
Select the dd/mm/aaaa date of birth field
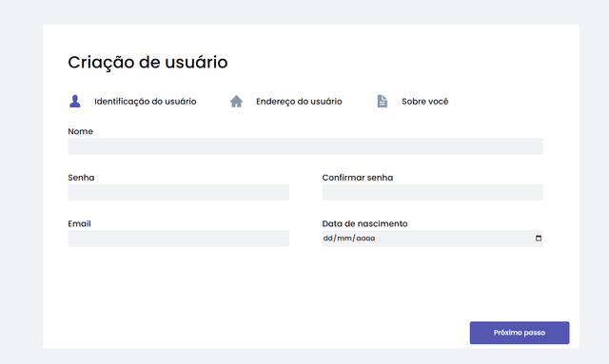tap(432, 239)
